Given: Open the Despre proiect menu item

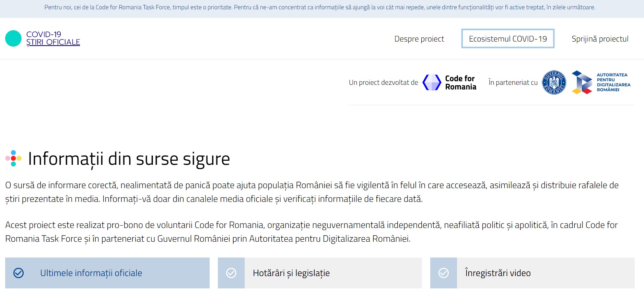Looking at the screenshot, I should tap(419, 39).
